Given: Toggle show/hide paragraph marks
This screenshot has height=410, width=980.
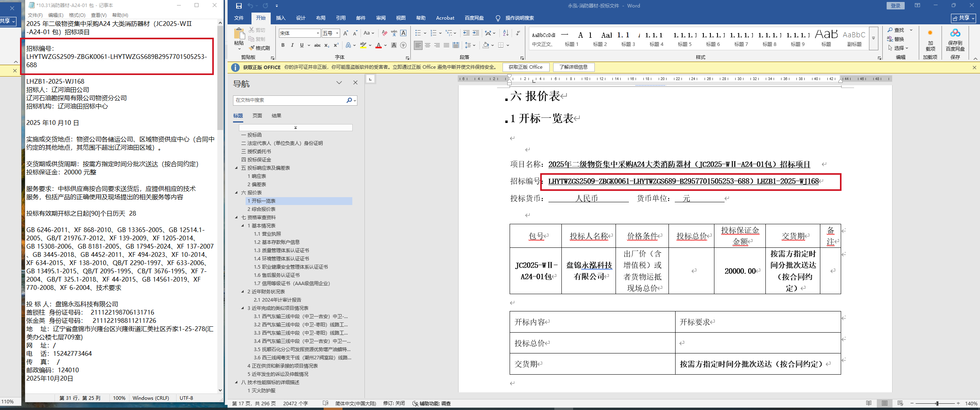Looking at the screenshot, I should coord(519,33).
